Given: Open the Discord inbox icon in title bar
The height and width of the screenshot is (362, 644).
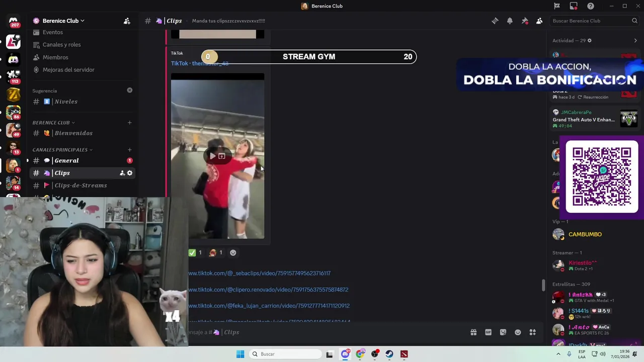Looking at the screenshot, I should tap(574, 6).
